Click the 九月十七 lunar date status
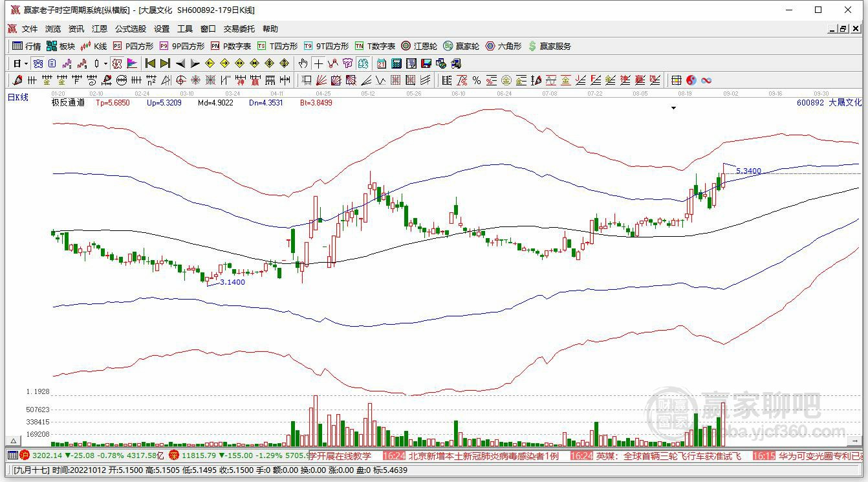The height and width of the screenshot is (482, 868). click(31, 470)
